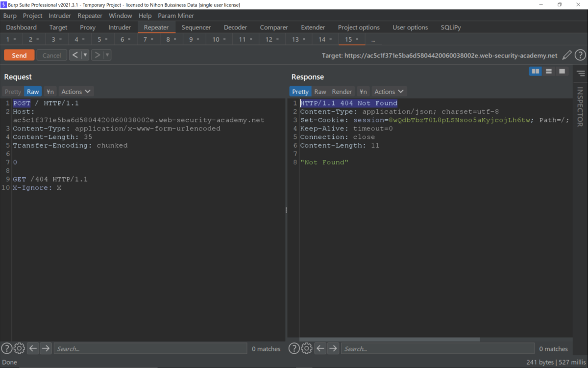
Task: Select combined tab layout icon
Action: [x=562, y=72]
